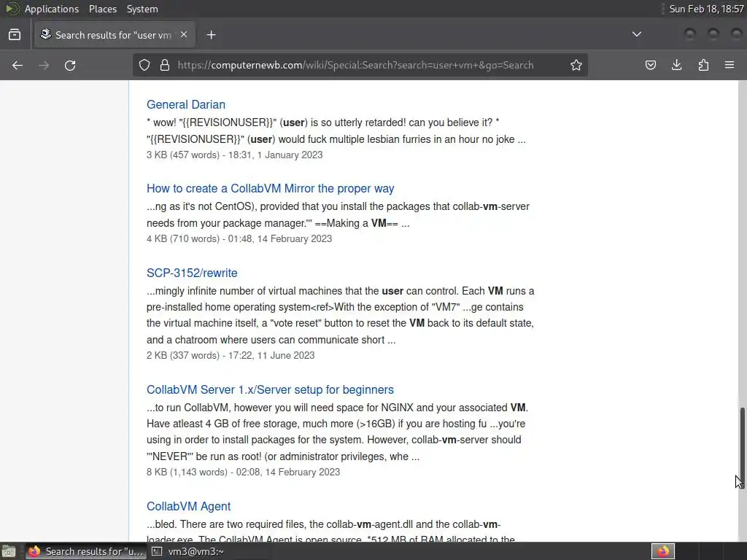747x560 pixels.
Task: Open the Save to Pocket icon
Action: click(x=650, y=65)
